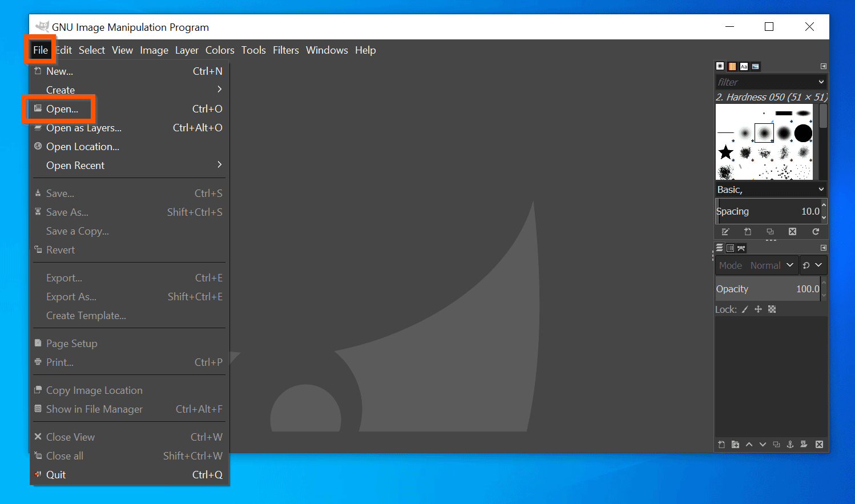The width and height of the screenshot is (855, 504).
Task: Duplicate the selected brush
Action: [x=770, y=232]
